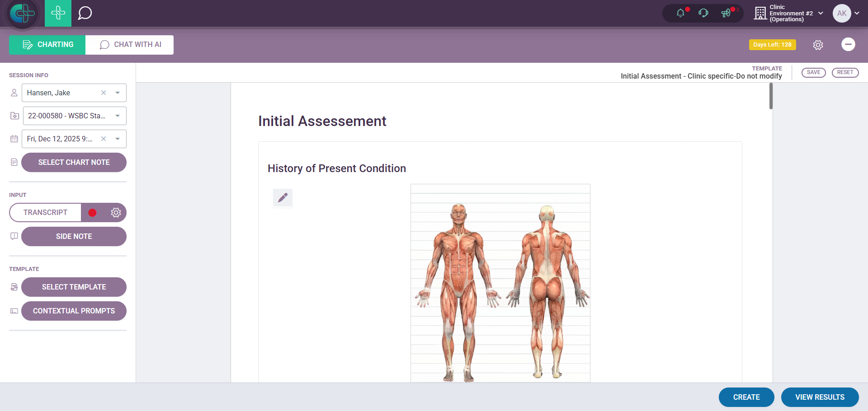The image size is (868, 411).
Task: Click the Create button
Action: [746, 397]
